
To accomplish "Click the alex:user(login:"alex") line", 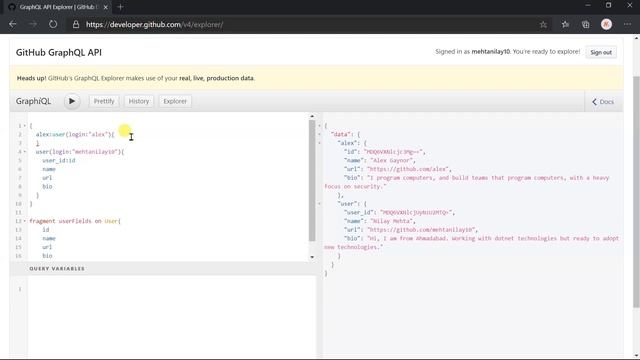I will click(x=75, y=134).
